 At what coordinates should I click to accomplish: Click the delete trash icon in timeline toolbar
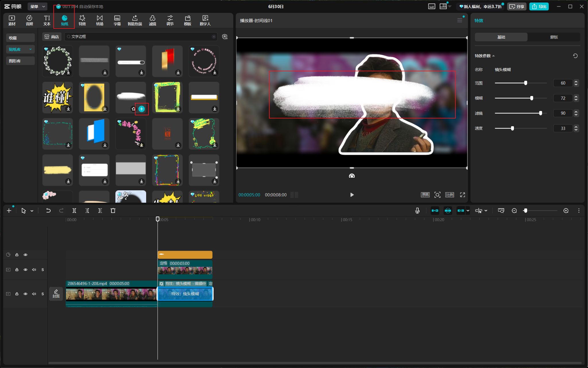click(x=113, y=211)
